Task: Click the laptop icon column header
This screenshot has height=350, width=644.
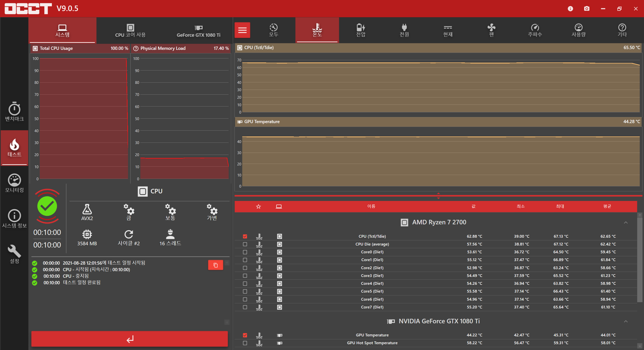Action: pos(279,206)
